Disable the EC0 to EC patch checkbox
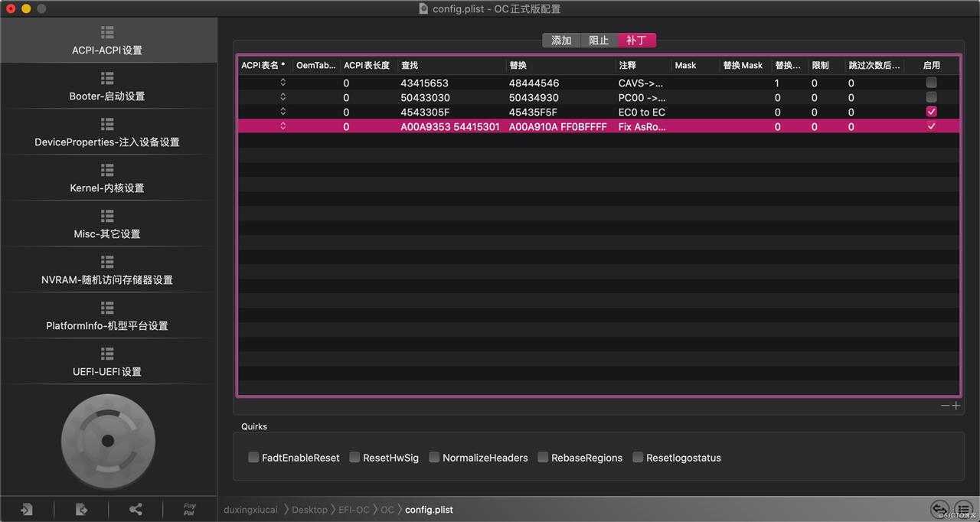 pyautogui.click(x=931, y=111)
